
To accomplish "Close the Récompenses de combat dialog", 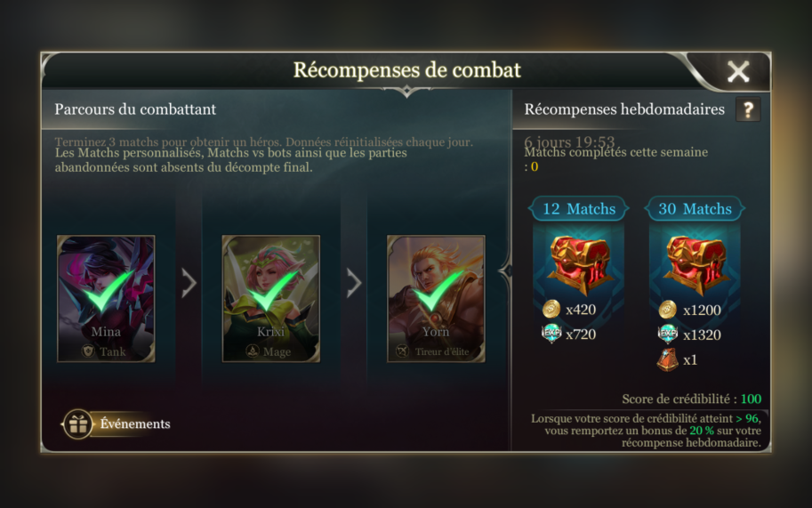I will [x=738, y=71].
